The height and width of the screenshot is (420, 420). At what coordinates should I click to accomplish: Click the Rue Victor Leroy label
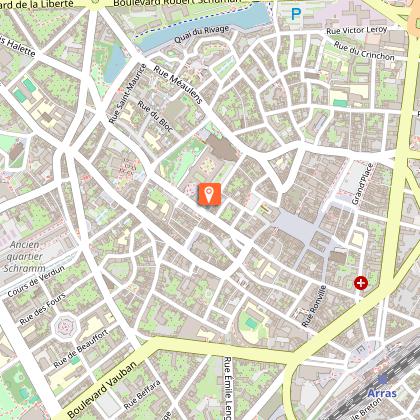point(357,30)
